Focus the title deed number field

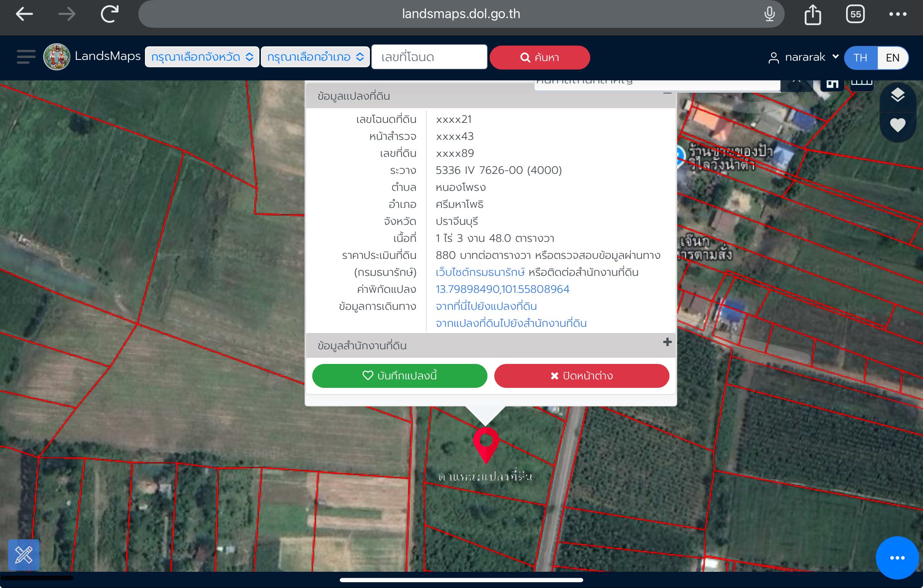429,57
